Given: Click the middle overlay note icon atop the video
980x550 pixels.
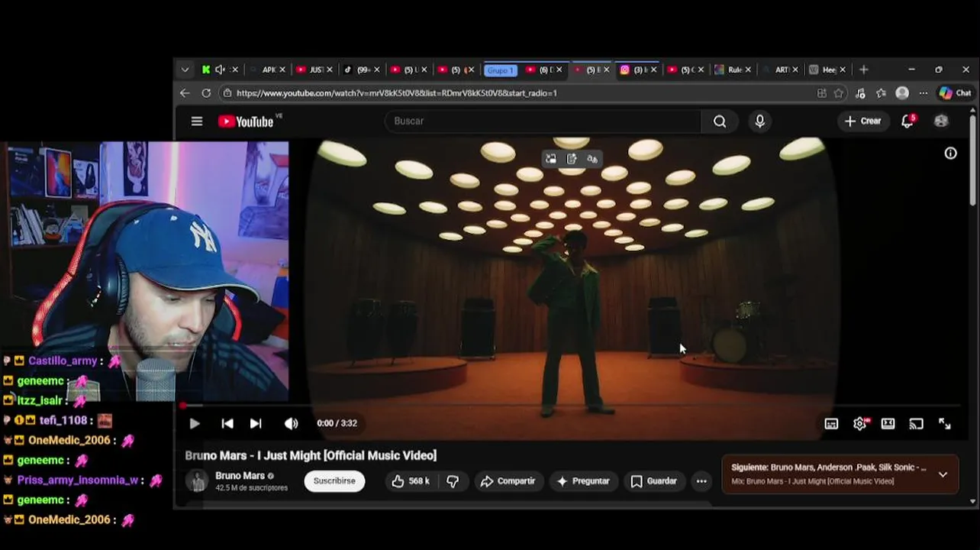Looking at the screenshot, I should [x=572, y=159].
